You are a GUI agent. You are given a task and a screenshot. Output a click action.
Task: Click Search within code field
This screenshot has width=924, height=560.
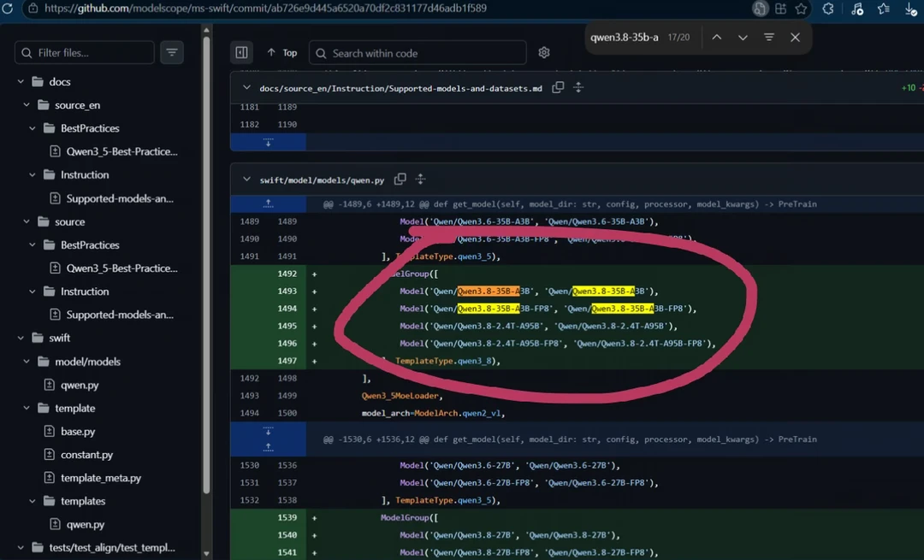pos(418,53)
